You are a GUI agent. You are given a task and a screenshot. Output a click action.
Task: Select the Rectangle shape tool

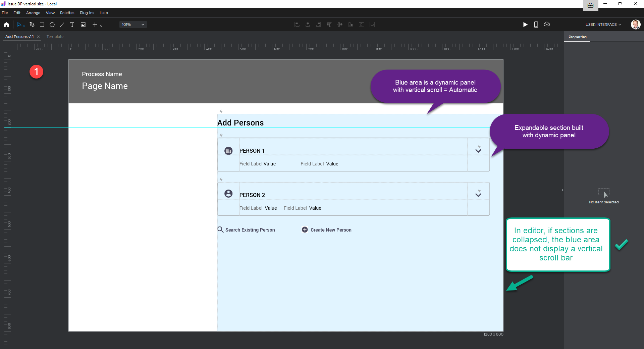click(x=42, y=24)
